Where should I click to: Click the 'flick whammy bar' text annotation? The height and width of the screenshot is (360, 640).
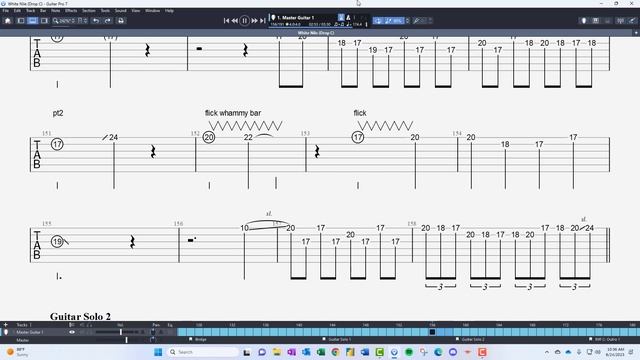coord(233,113)
